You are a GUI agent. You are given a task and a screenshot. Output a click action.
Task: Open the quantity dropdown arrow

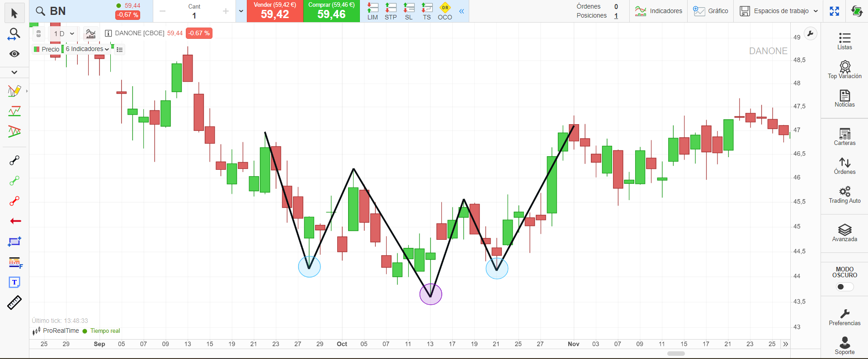(241, 11)
